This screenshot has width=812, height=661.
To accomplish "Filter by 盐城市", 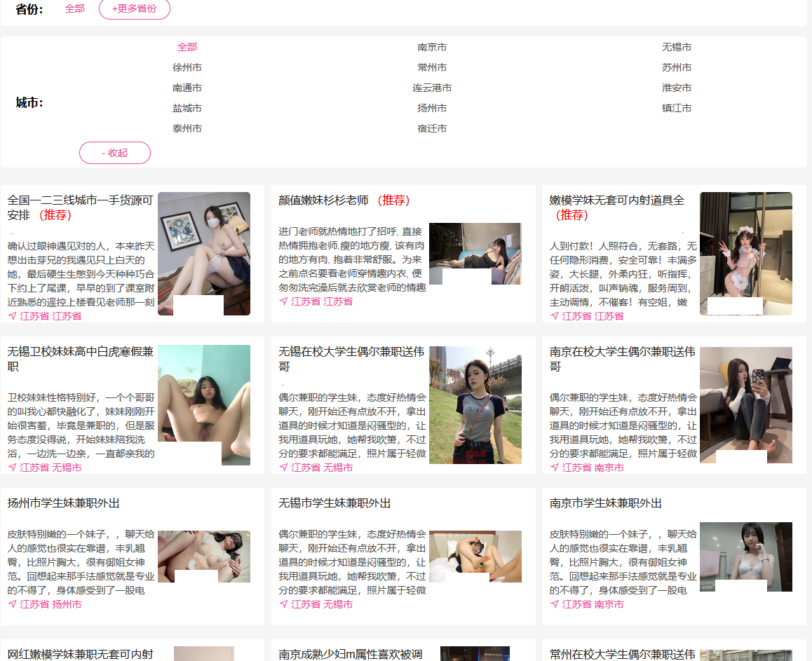I will pyautogui.click(x=187, y=108).
